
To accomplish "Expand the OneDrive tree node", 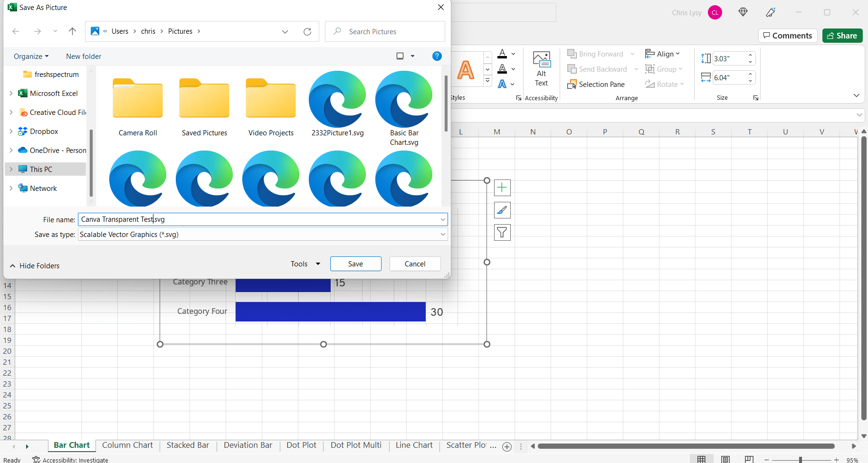I will pos(11,150).
